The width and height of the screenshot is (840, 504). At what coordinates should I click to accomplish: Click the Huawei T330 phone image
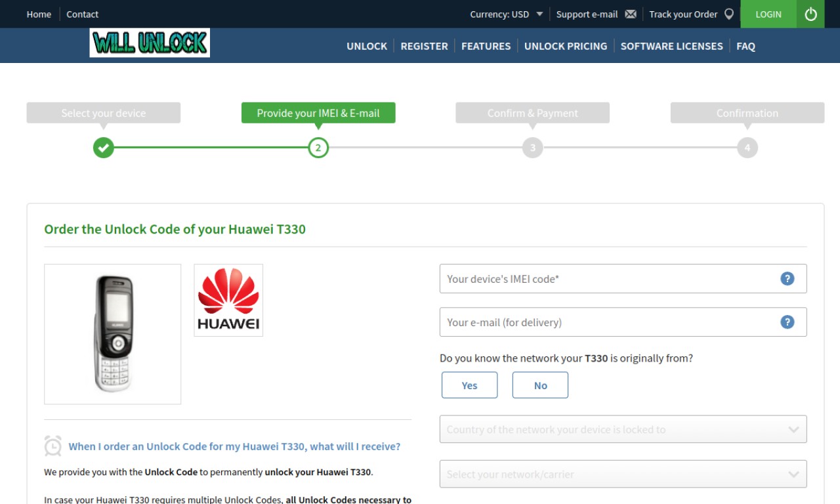click(112, 334)
